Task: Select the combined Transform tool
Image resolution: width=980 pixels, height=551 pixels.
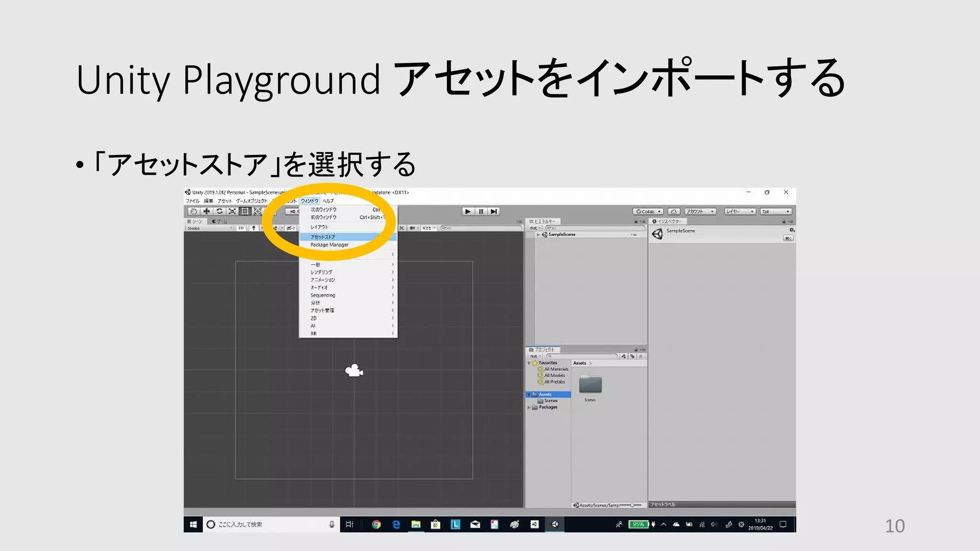Action: click(x=258, y=211)
